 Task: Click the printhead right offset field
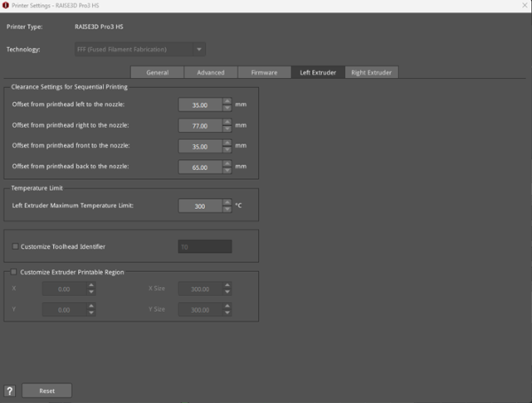[199, 125]
